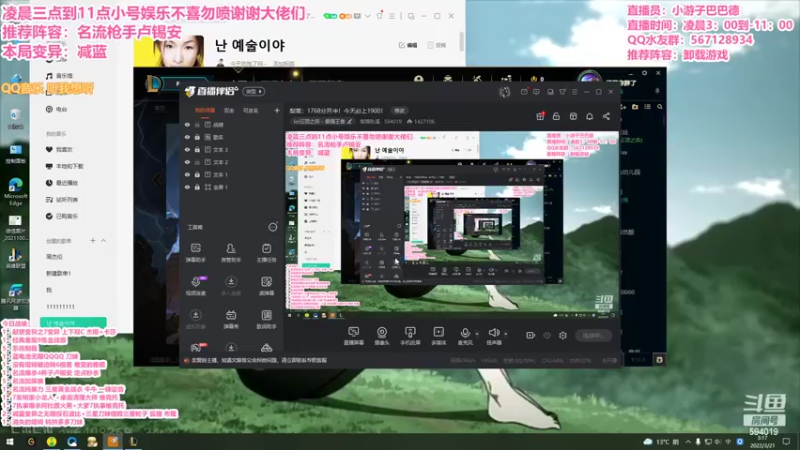Click the grey live button in bottom bar
Image resolution: width=800 pixels, height=450 pixels.
click(593, 335)
